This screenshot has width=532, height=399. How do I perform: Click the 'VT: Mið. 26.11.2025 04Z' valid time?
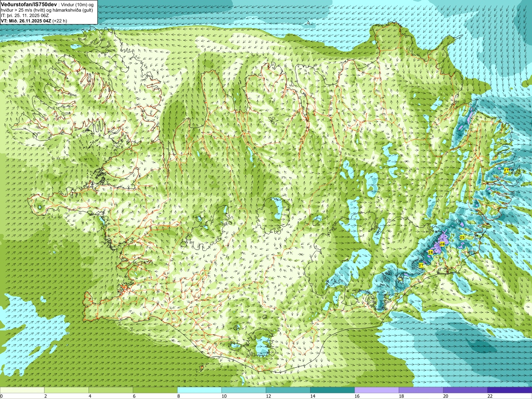(x=26, y=21)
